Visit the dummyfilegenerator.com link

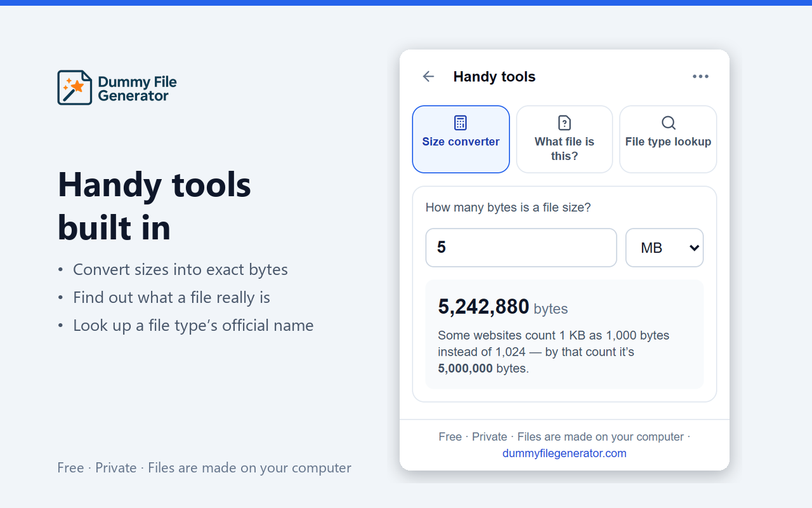[565, 453]
